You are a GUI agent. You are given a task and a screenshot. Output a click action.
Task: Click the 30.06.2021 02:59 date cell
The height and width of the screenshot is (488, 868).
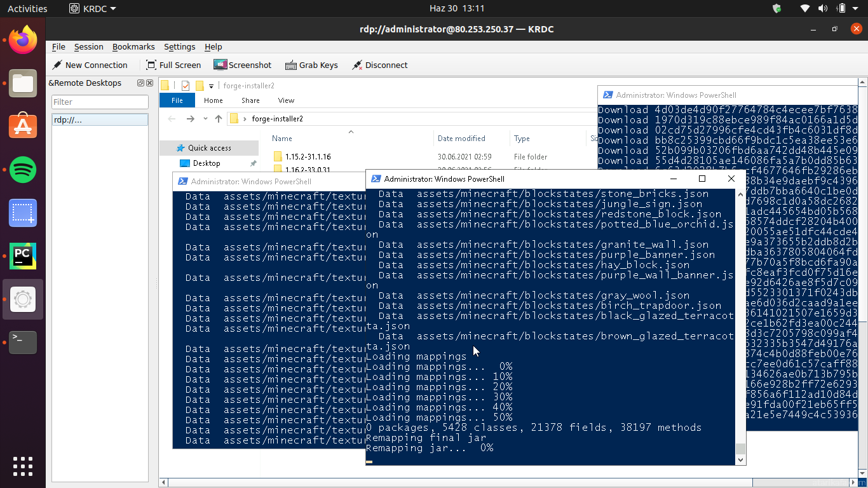pos(465,156)
